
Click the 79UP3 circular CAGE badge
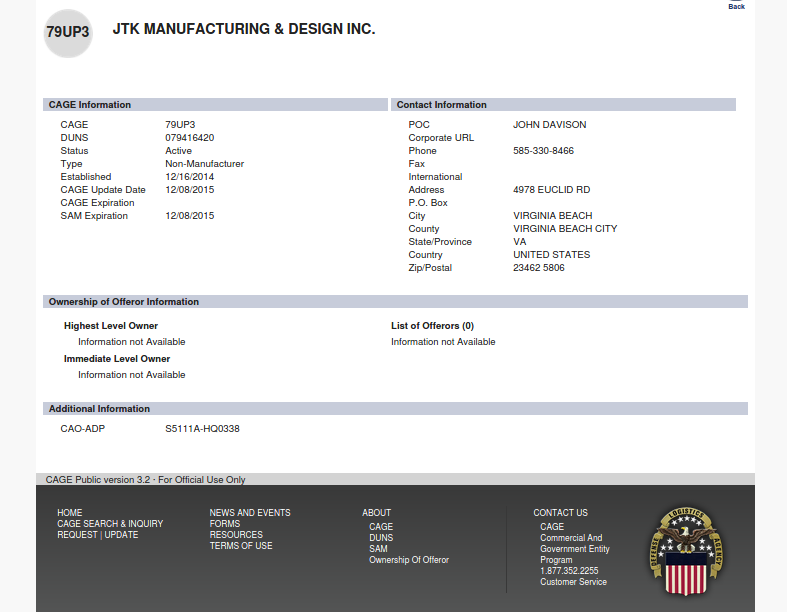pos(68,33)
